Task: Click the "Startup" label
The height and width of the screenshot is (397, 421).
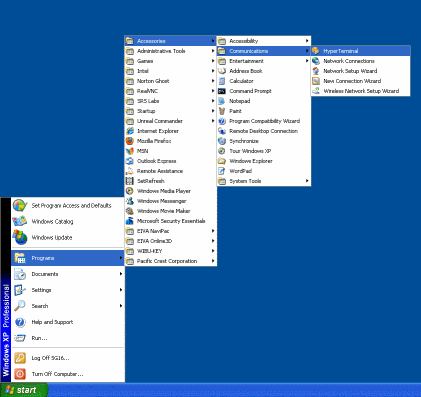Action: click(146, 111)
